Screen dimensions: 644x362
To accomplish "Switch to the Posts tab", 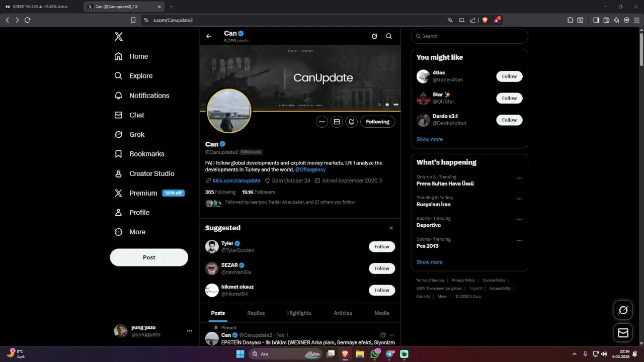I will click(x=218, y=313).
